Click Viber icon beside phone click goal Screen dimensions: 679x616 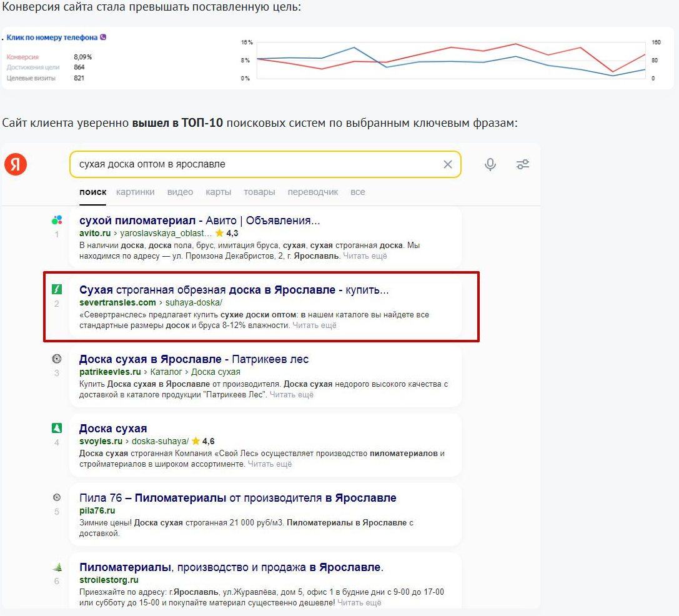pos(103,37)
